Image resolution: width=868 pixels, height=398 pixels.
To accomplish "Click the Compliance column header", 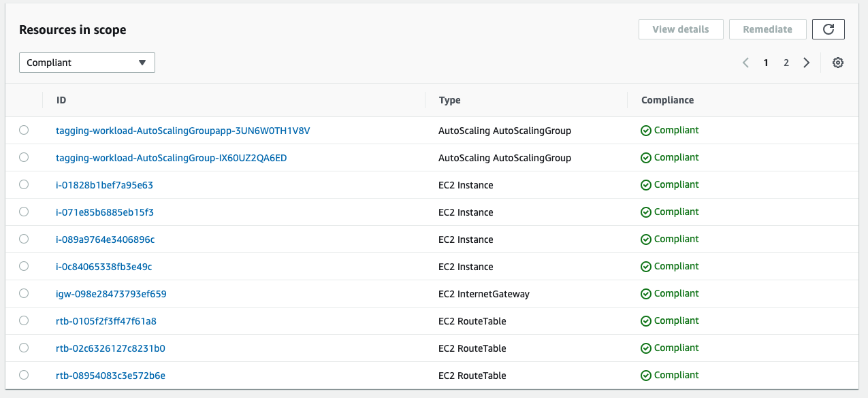I will 668,100.
